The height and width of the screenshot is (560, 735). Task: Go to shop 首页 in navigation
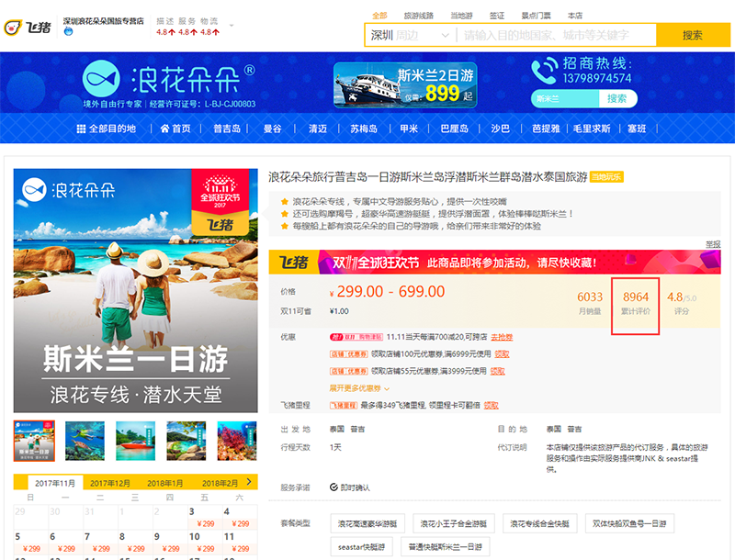coord(175,129)
